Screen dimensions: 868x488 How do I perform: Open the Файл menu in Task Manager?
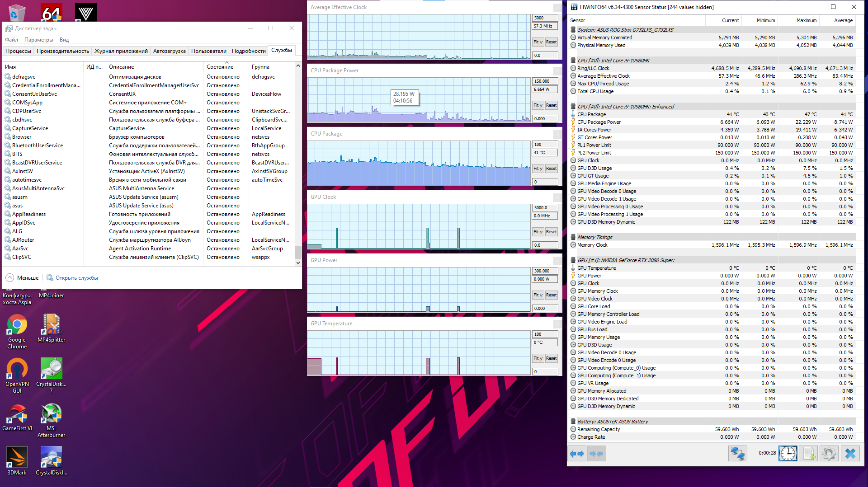pyautogui.click(x=11, y=40)
